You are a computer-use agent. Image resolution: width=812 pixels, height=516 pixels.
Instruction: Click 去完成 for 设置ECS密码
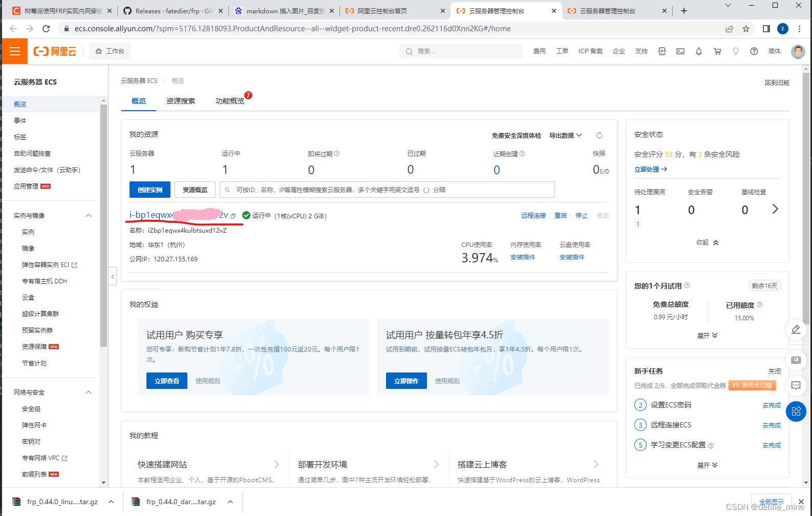tap(772, 405)
